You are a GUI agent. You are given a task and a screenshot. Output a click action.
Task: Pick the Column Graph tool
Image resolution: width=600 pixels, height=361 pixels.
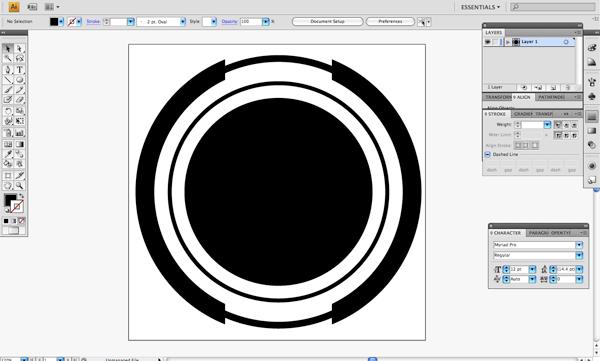coord(20,133)
